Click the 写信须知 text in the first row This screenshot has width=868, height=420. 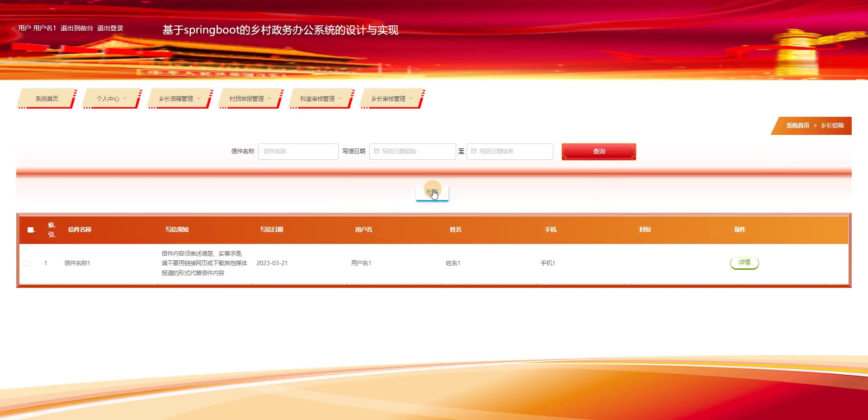[x=204, y=263]
